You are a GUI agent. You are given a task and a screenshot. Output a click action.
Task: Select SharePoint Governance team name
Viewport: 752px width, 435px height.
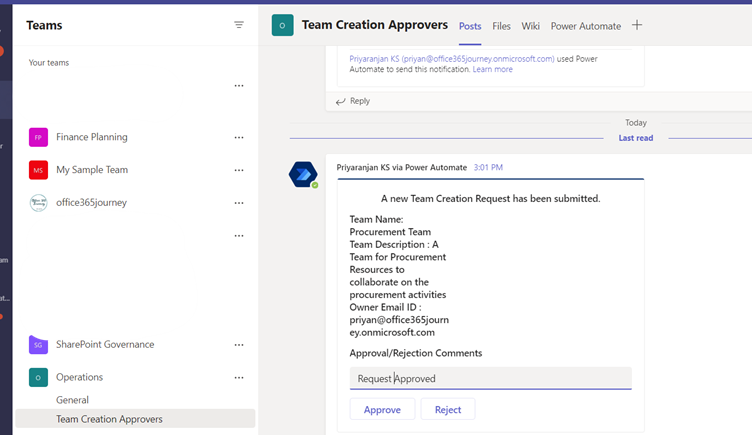click(x=105, y=344)
